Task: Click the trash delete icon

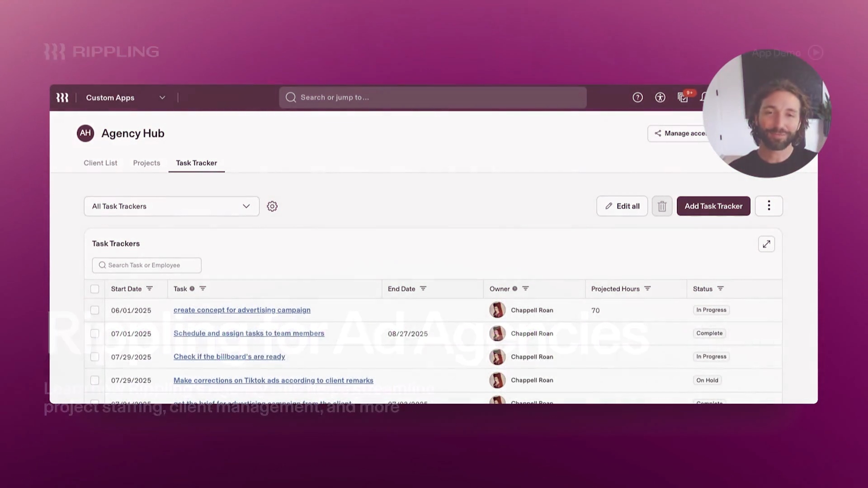Action: tap(662, 206)
